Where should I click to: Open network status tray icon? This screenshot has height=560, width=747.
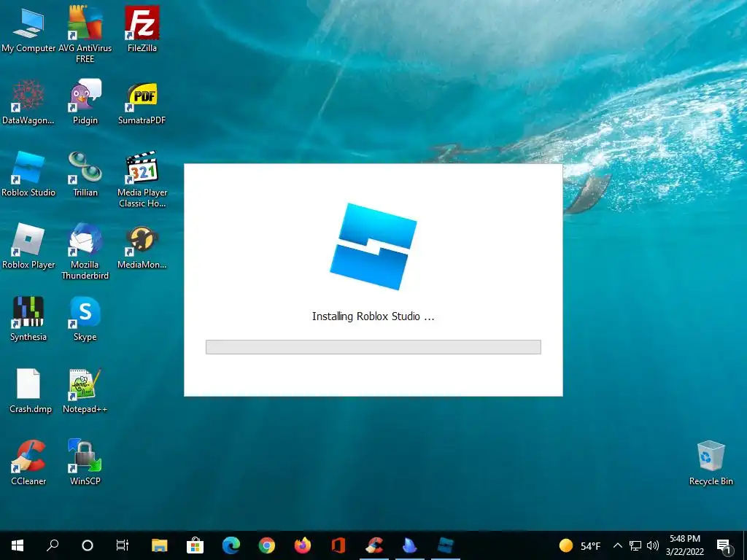pyautogui.click(x=635, y=545)
